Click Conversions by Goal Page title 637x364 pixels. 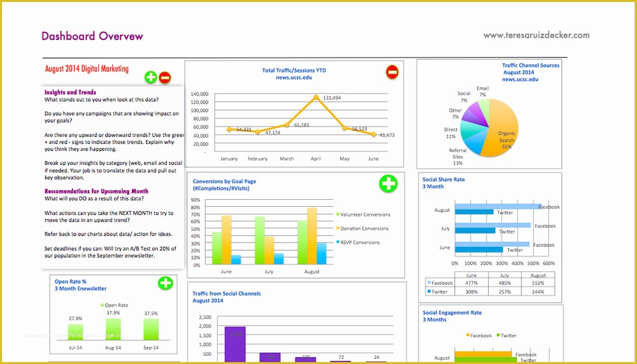[x=224, y=185]
